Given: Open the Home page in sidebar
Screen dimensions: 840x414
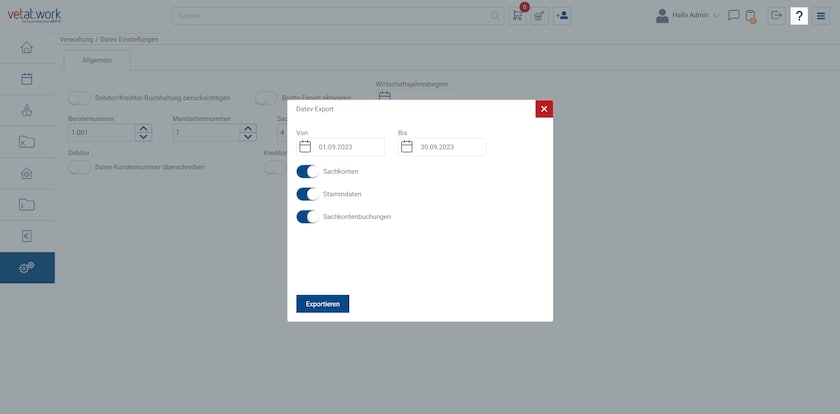Looking at the screenshot, I should click(x=27, y=48).
